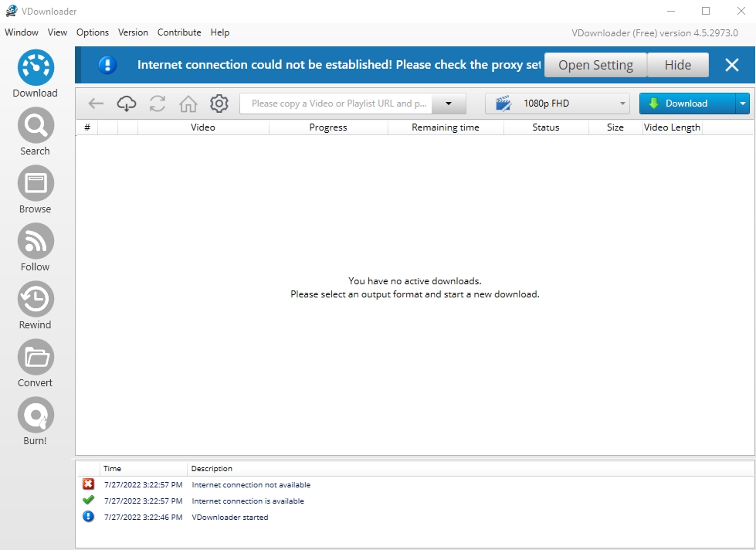
Task: Open the Contribute menu
Action: 179,32
